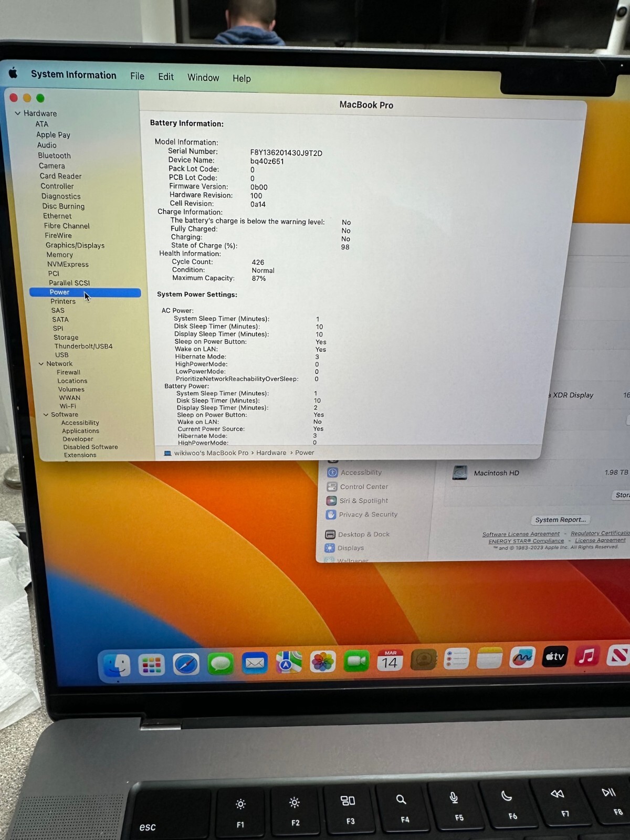This screenshot has height=840, width=630.
Task: Open ENERGY STAR Compliance link
Action: click(x=526, y=541)
